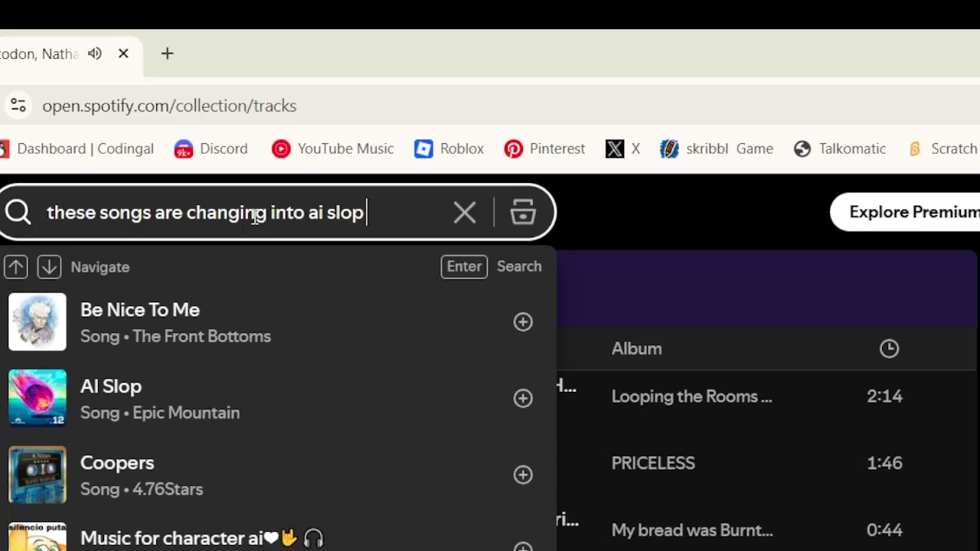
Task: Click the search magnifier icon
Action: tap(18, 212)
